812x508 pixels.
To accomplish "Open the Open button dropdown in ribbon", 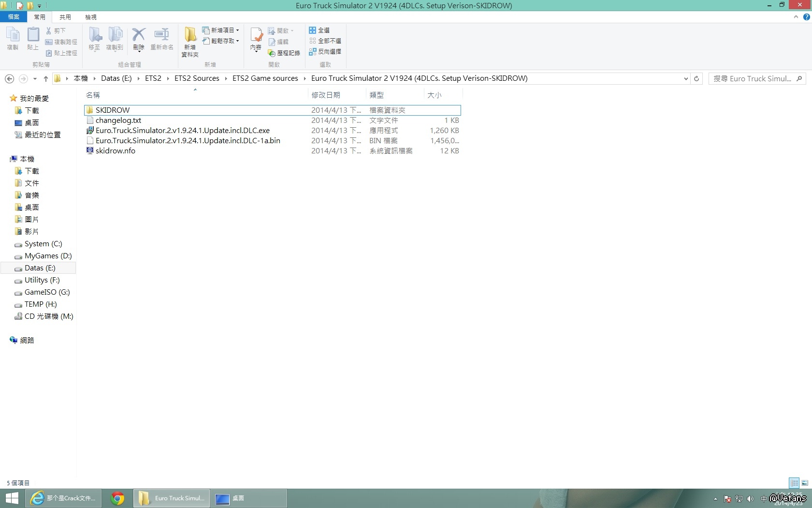I will click(x=281, y=31).
